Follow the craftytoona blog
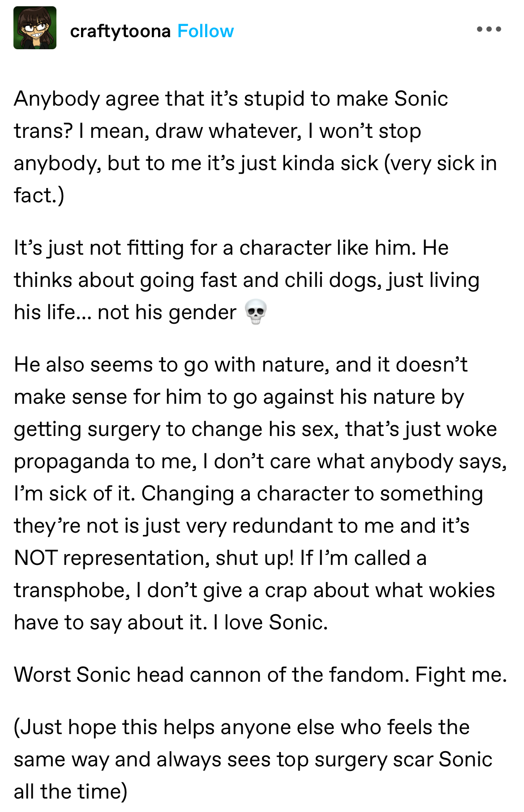Viewport: 524px width, 812px height. (x=206, y=31)
